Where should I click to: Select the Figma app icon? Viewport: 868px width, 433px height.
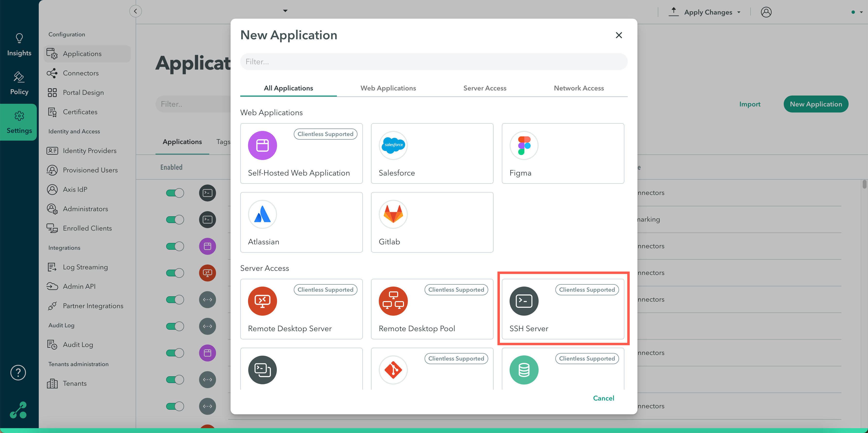pyautogui.click(x=524, y=145)
